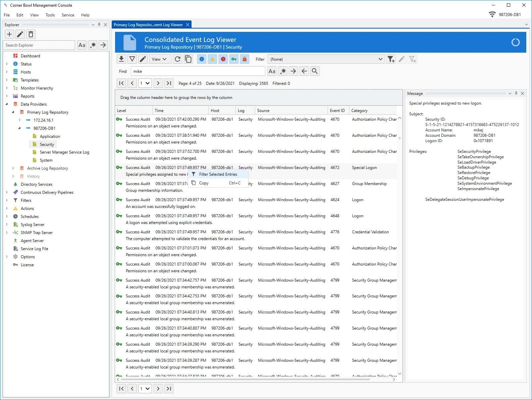Toggle the blue Information level filter
Viewport: 532px width, 400px height.
pyautogui.click(x=202, y=59)
